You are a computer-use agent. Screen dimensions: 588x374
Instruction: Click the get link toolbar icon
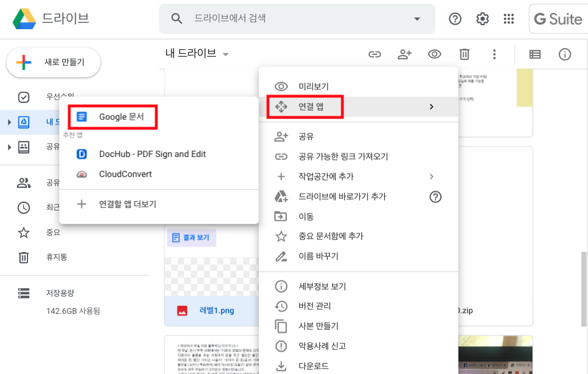point(374,54)
